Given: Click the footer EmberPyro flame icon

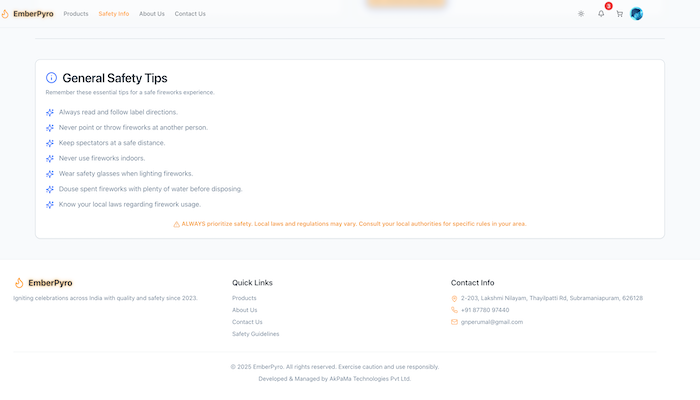Looking at the screenshot, I should [x=19, y=283].
